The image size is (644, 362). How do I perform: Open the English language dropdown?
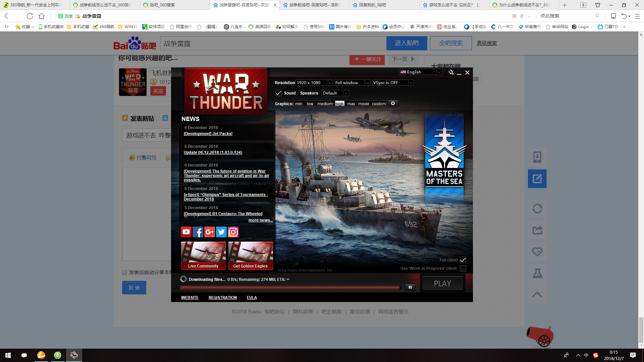(421, 72)
